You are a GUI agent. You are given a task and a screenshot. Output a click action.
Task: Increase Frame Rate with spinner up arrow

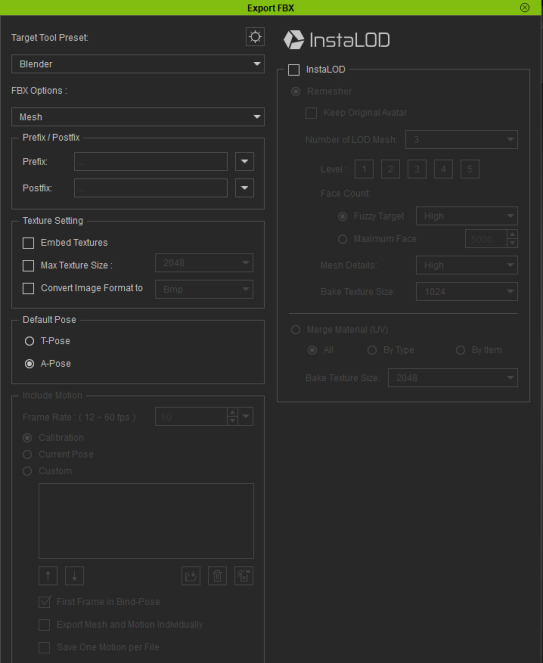tap(232, 412)
